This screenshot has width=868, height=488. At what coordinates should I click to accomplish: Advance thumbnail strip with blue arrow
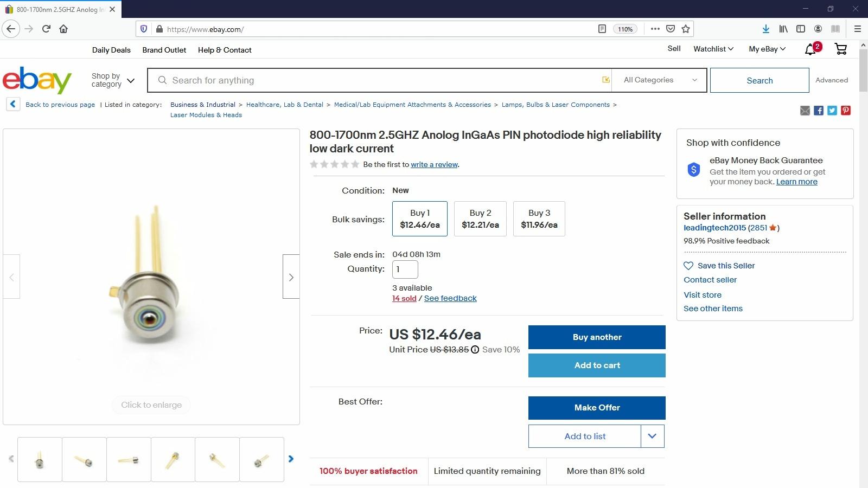pos(291,459)
